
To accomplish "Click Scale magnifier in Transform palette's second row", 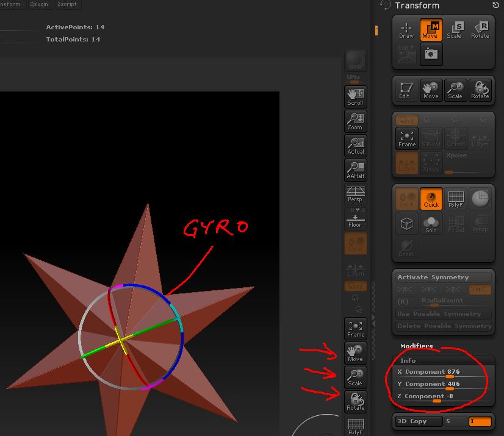I will pos(455,90).
